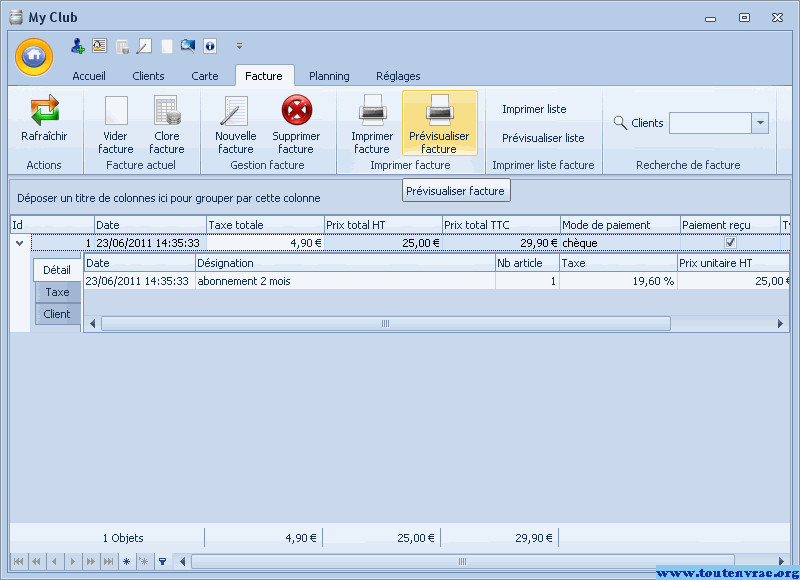The image size is (800, 580).
Task: Click Supprimer facture to delete the invoice
Action: pos(296,124)
